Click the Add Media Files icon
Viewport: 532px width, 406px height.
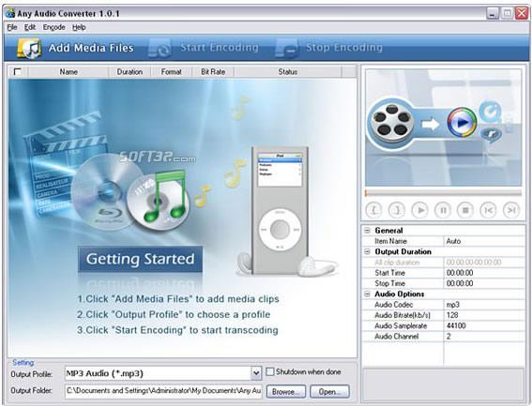tap(29, 48)
